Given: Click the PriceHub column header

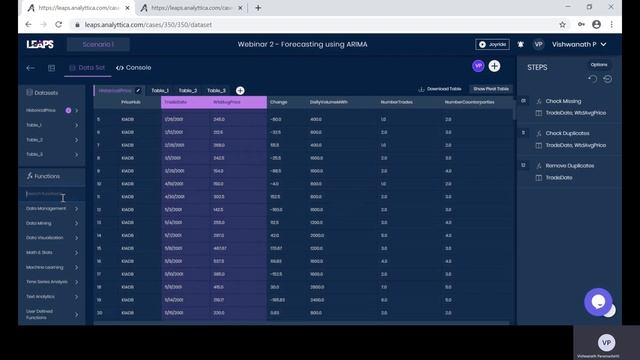Looking at the screenshot, I should (131, 102).
